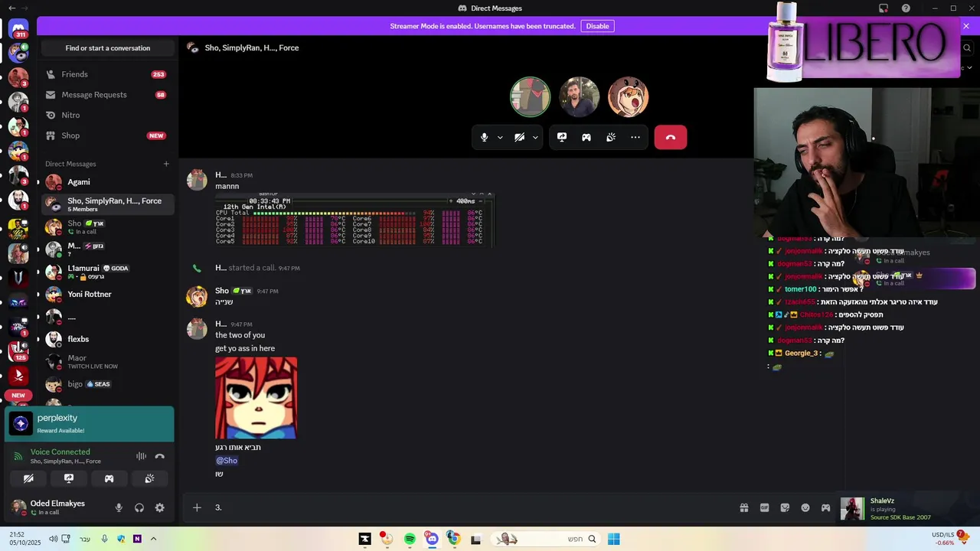Show hidden tray icons chevron
Viewport: 980px width, 551px height.
tap(153, 539)
